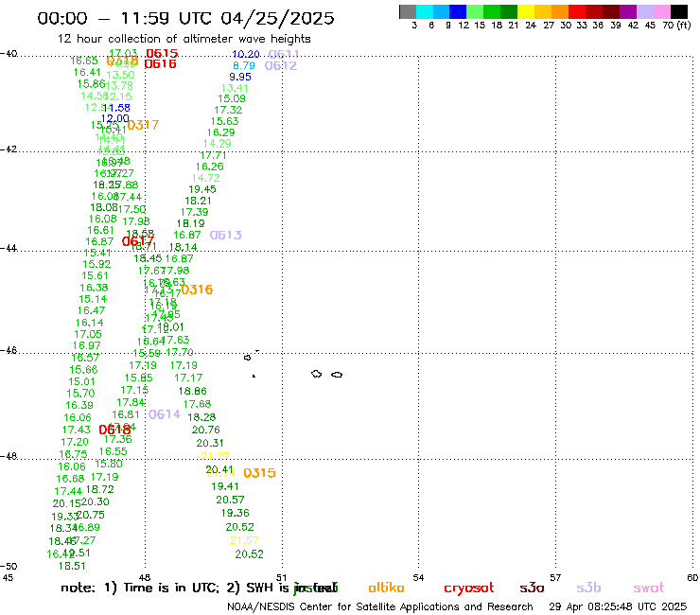Image resolution: width=700 pixels, height=615 pixels.
Task: Click the red time label 0618
Action: pos(114,430)
